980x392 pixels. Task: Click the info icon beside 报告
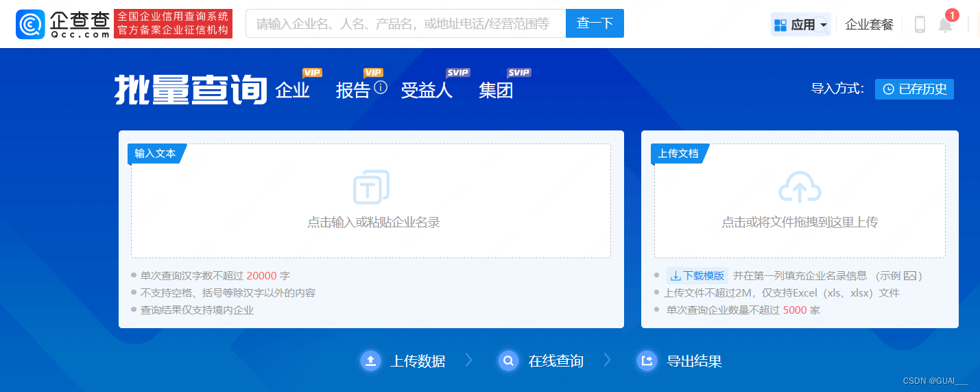pos(381,87)
